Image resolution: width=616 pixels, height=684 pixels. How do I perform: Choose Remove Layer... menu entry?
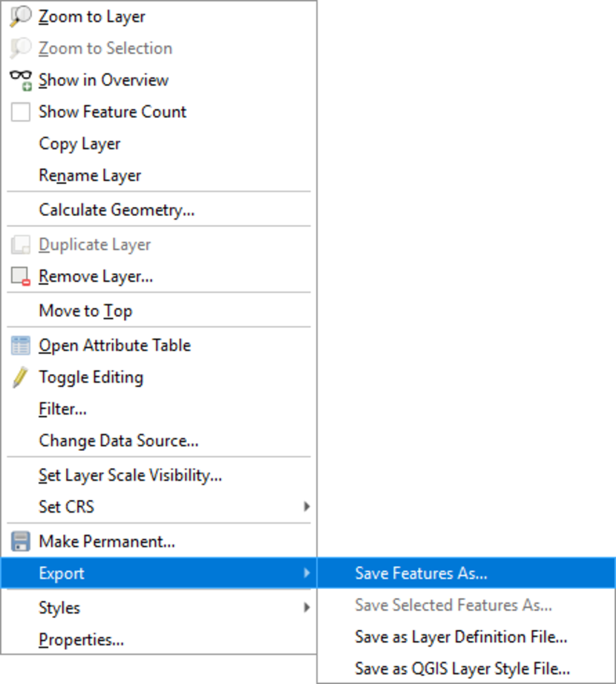(x=159, y=277)
